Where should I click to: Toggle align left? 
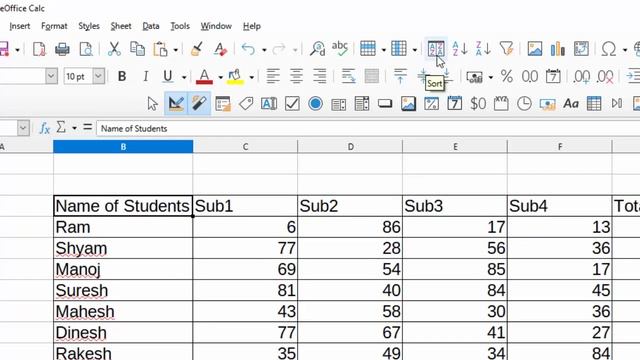(273, 76)
